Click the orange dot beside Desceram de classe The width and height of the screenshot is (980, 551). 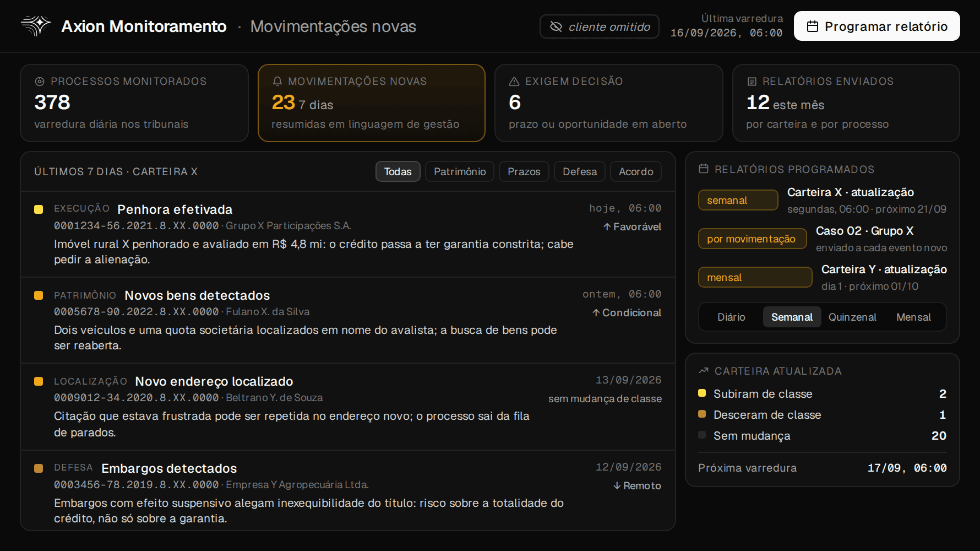702,414
